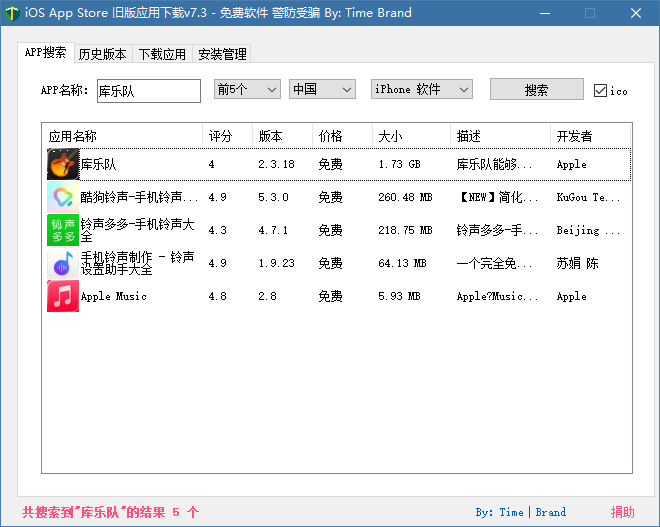The width and height of the screenshot is (660, 527).
Task: Click version 1.9.23 cell
Action: [276, 264]
